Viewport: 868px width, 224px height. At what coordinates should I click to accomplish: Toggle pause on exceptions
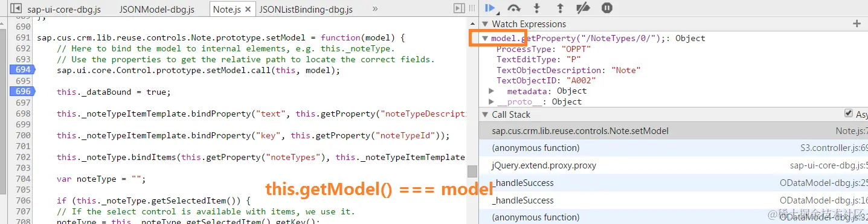click(607, 8)
